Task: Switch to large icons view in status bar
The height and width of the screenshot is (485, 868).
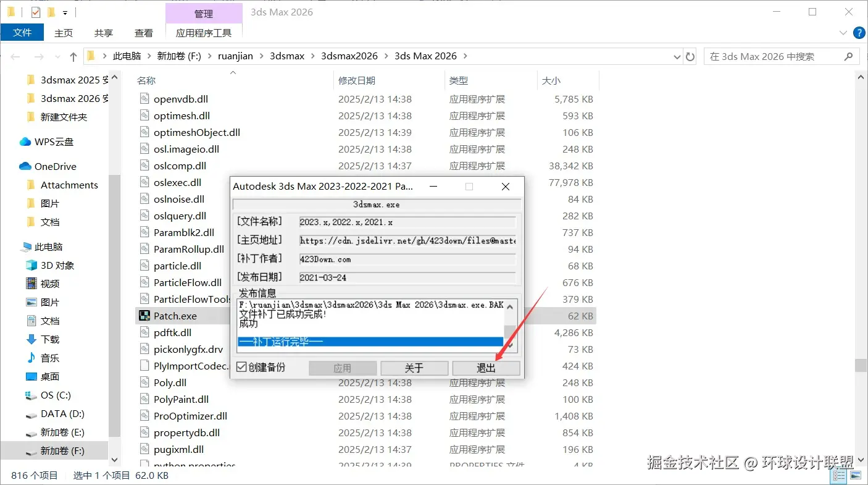Action: click(x=855, y=476)
